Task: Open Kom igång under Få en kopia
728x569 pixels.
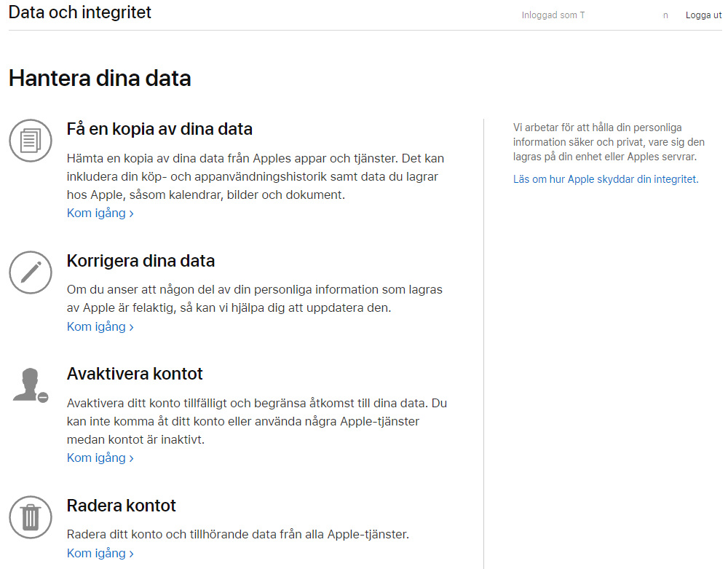Action: tap(100, 213)
